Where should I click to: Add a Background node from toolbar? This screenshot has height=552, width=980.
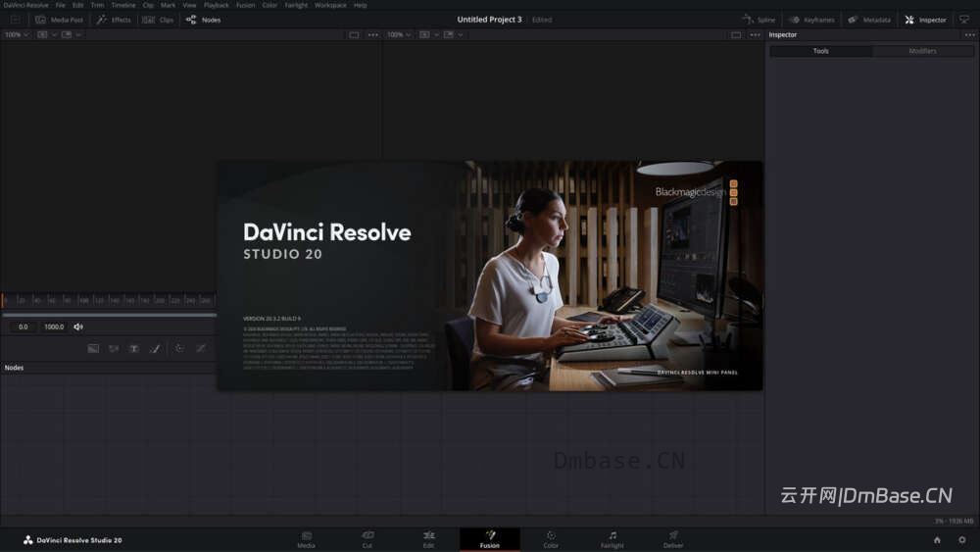click(93, 348)
